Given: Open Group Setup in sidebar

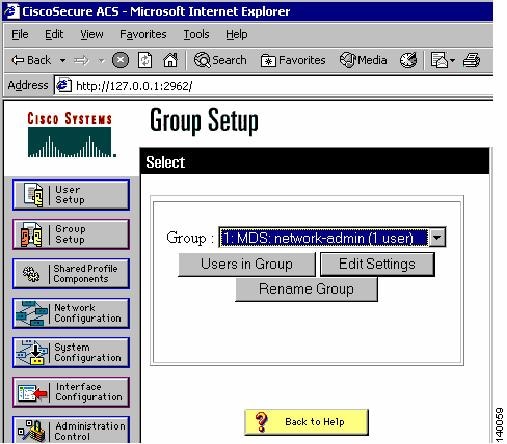Looking at the screenshot, I should (71, 234).
